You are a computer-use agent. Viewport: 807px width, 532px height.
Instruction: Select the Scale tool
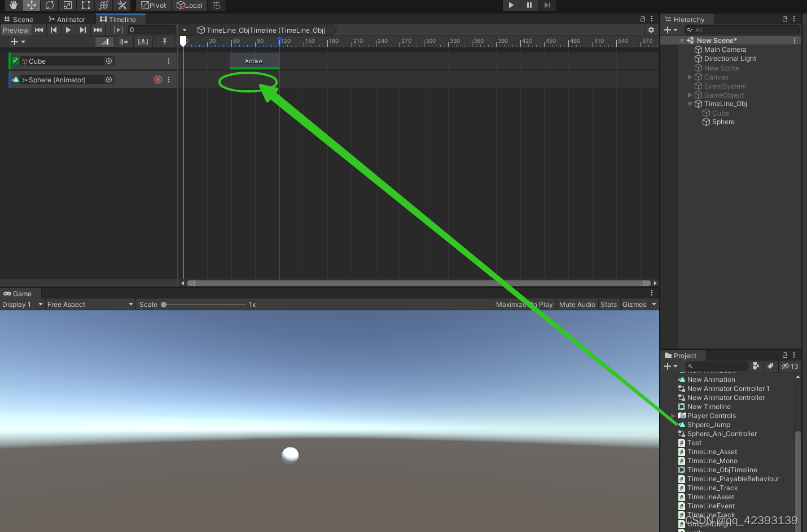click(x=67, y=5)
